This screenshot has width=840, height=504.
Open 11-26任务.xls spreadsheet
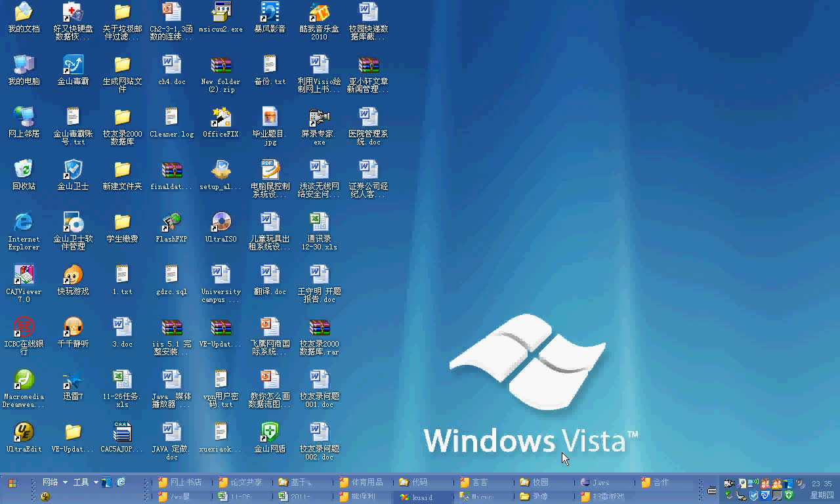[x=122, y=389]
